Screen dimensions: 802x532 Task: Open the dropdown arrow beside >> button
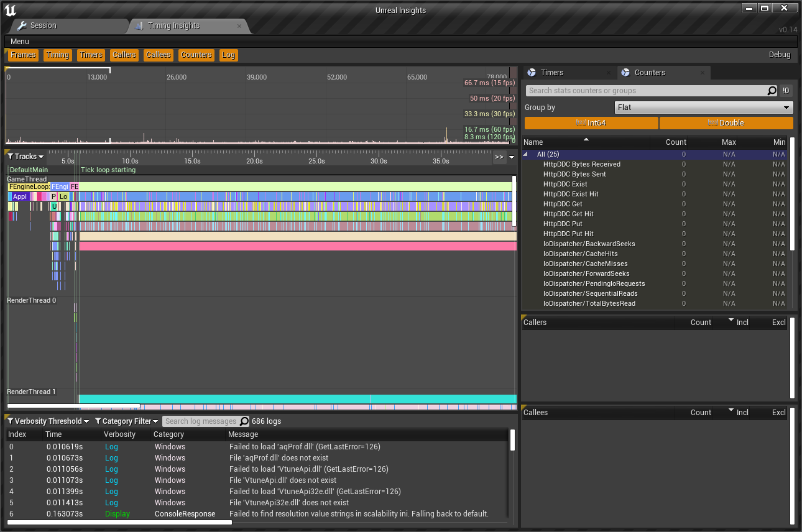tap(512, 157)
